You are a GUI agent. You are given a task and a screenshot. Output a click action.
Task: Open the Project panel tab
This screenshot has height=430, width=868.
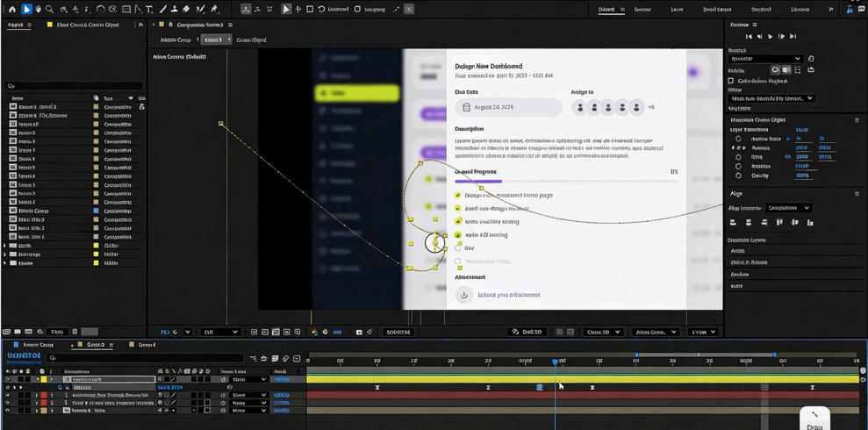[16, 25]
